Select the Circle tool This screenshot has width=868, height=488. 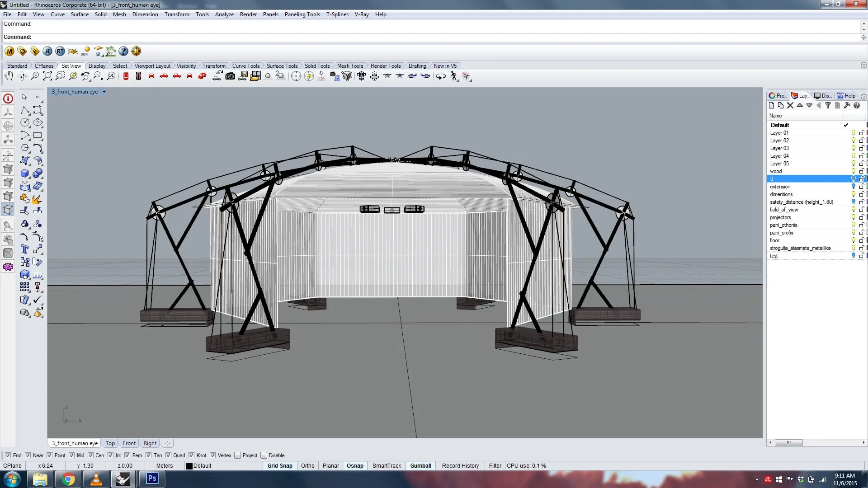tap(25, 122)
